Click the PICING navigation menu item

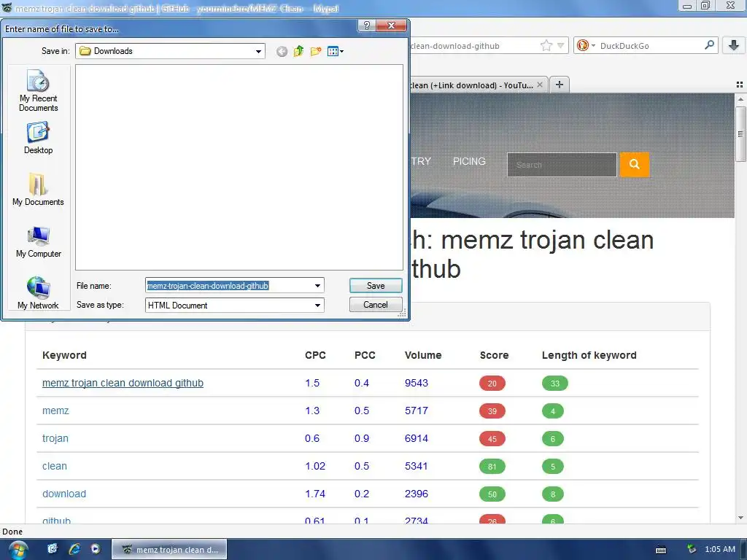pyautogui.click(x=469, y=161)
